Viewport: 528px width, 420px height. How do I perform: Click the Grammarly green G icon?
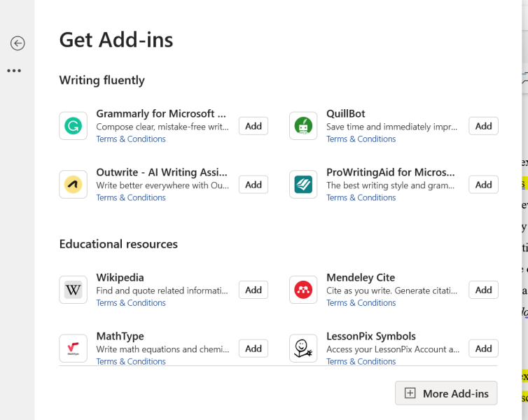click(73, 126)
